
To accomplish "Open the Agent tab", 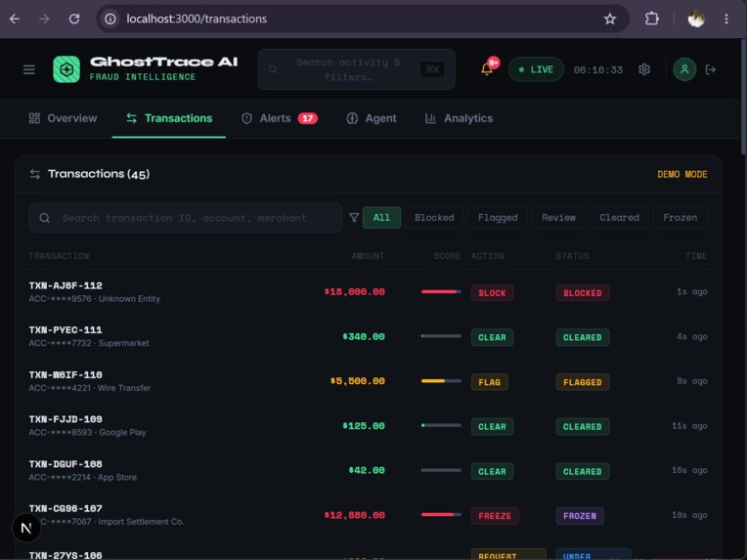I will (x=372, y=118).
